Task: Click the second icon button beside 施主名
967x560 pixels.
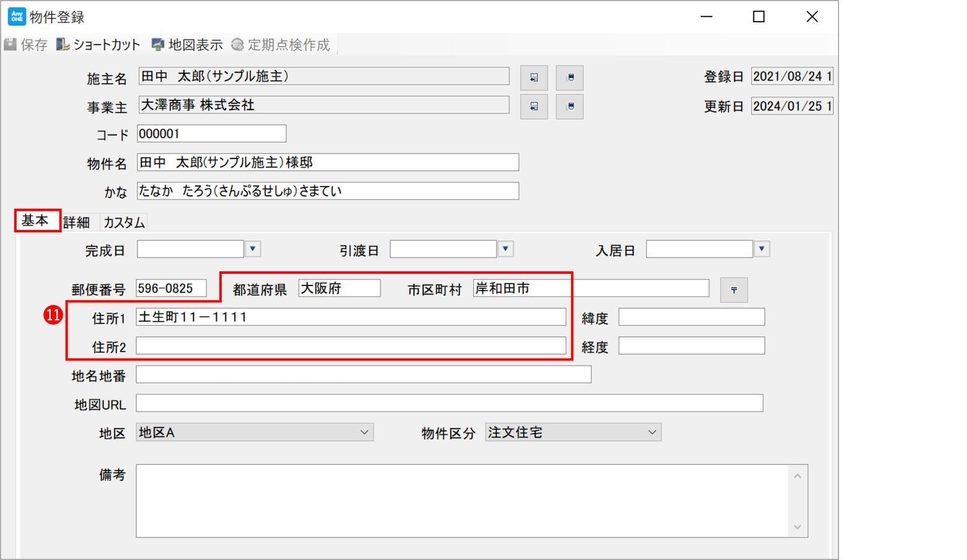Action: click(570, 77)
